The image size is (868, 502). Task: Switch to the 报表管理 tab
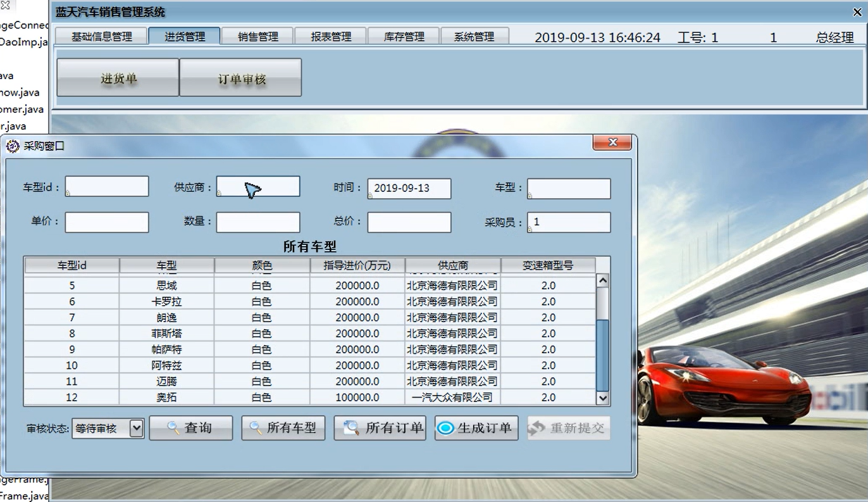coord(330,36)
